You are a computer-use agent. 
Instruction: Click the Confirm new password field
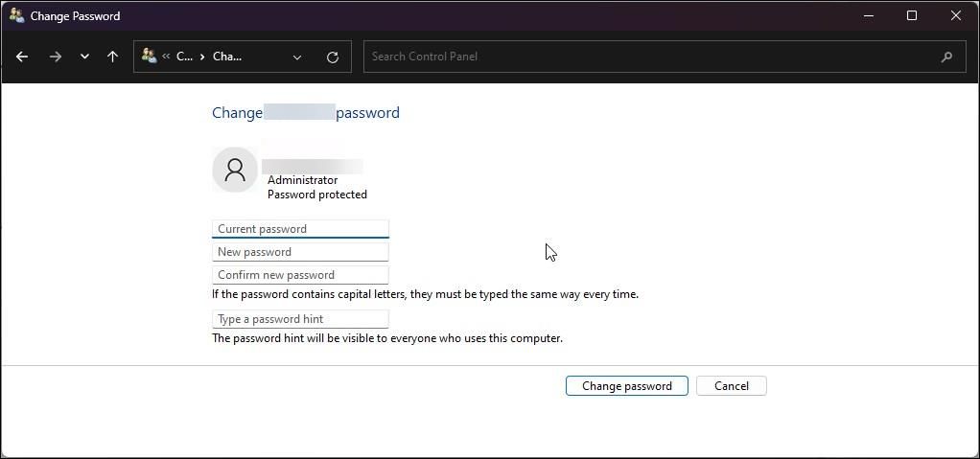[300, 275]
